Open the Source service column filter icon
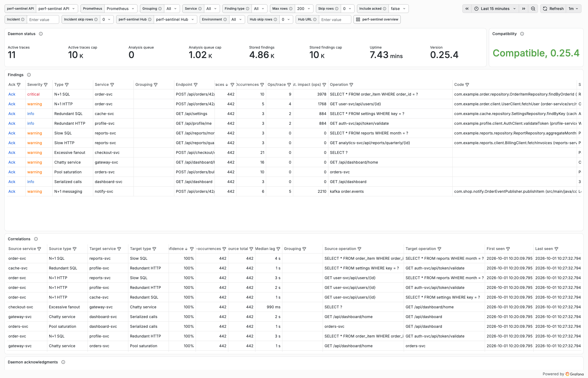Image resolution: width=588 pixels, height=378 pixels. [39, 249]
